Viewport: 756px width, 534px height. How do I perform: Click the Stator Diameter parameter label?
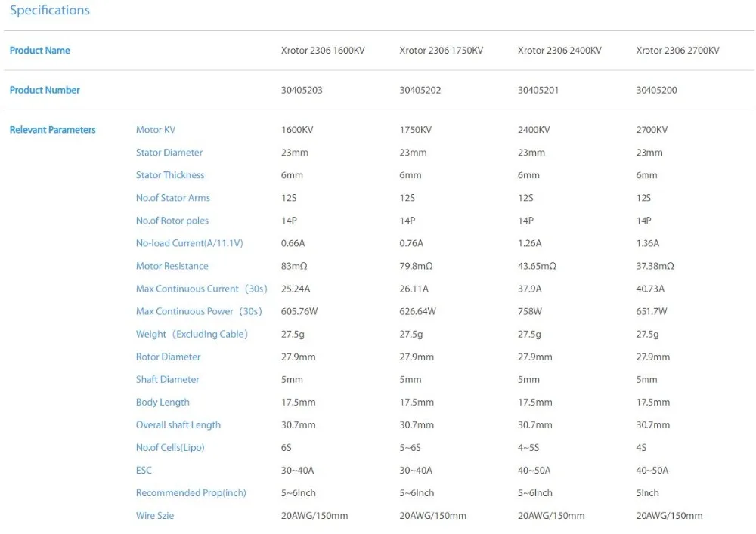169,152
